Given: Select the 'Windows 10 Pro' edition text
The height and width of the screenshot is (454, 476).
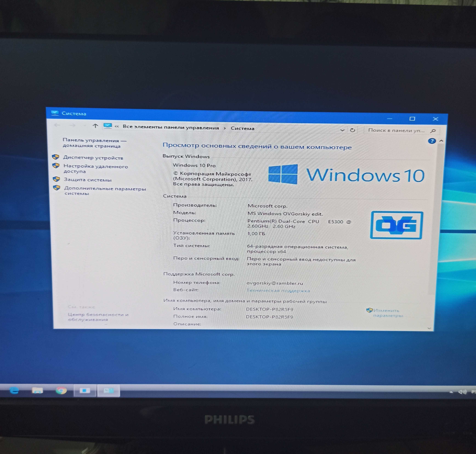Looking at the screenshot, I should click(x=194, y=165).
